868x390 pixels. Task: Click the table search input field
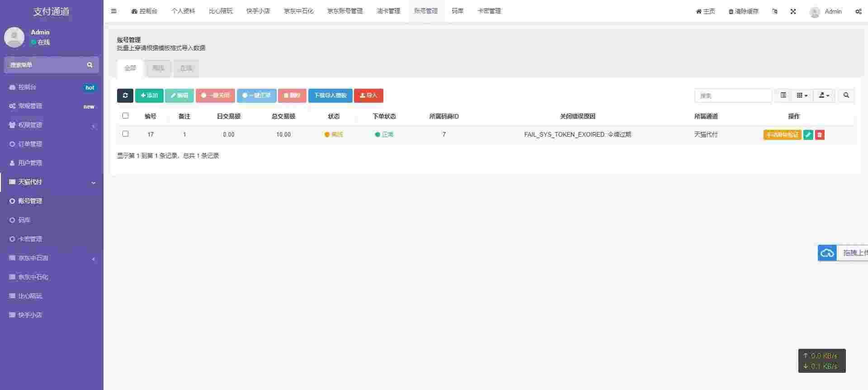point(732,95)
